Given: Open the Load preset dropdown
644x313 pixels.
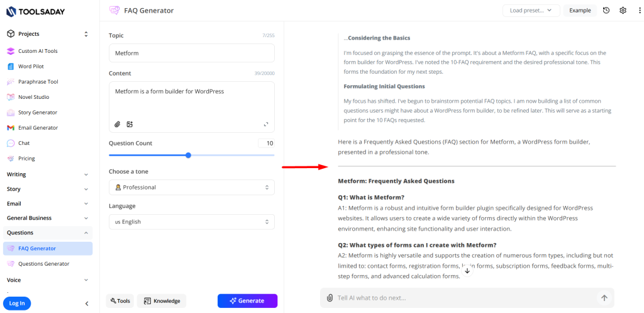Looking at the screenshot, I should [x=531, y=11].
